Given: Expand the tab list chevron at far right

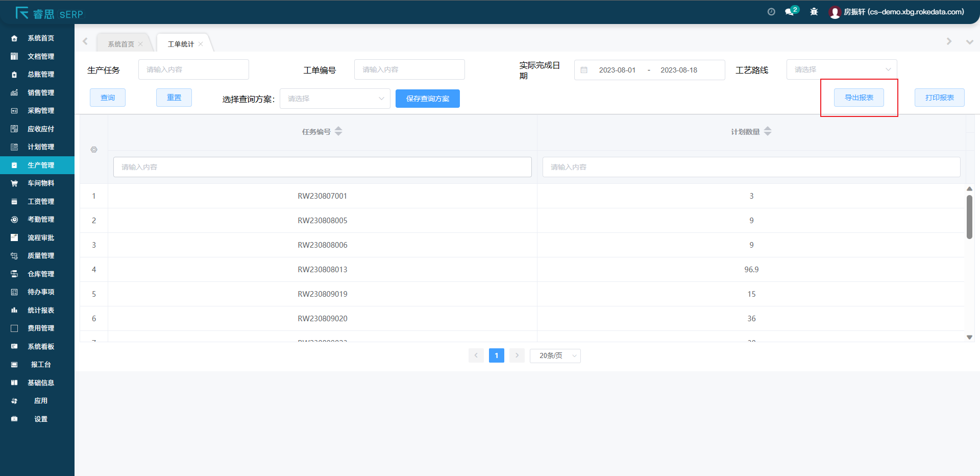Looking at the screenshot, I should [x=969, y=42].
